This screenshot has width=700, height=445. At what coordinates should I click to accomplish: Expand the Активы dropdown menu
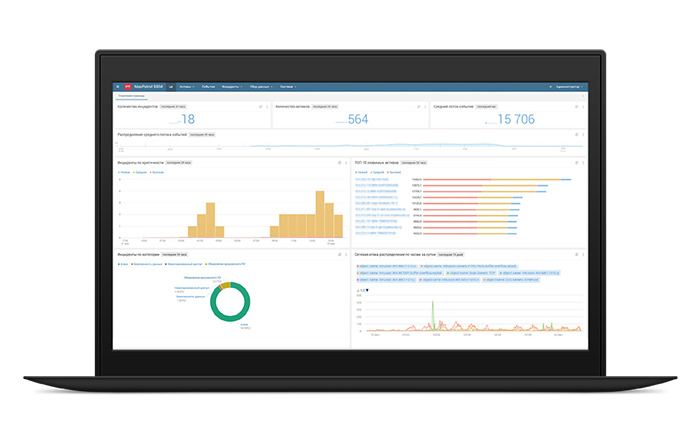tap(187, 87)
